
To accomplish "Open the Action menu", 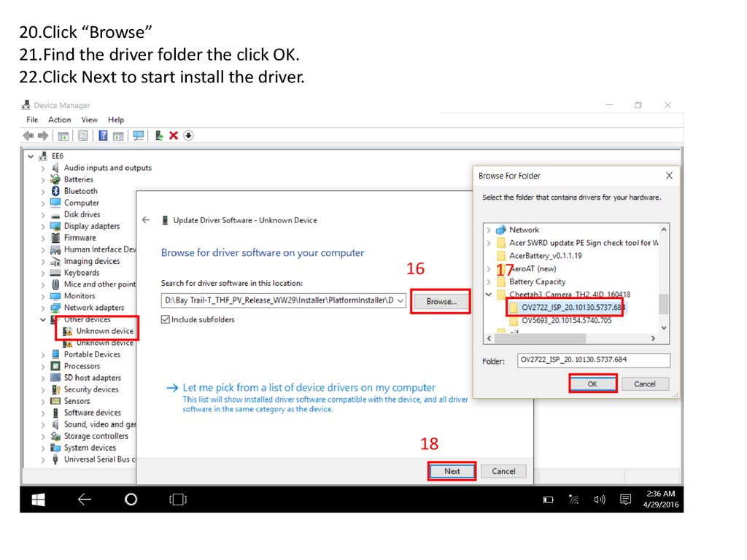I will coord(60,120).
